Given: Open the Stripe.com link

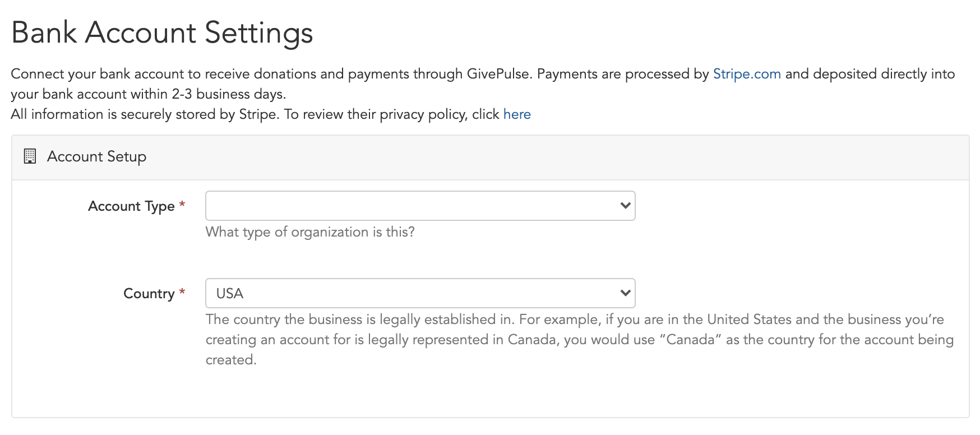Looking at the screenshot, I should (747, 74).
